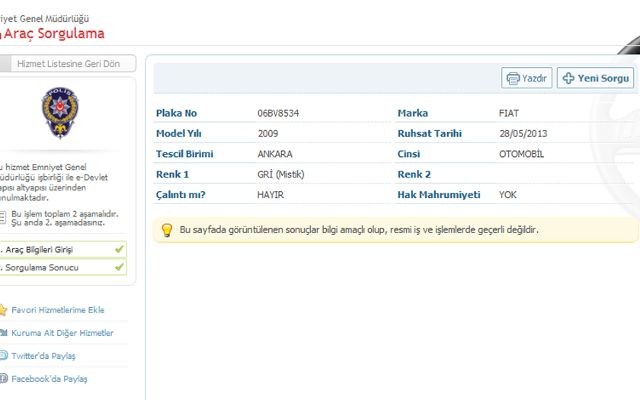Click the lightbulb info icon in notice
Screen dimensions: 640x400
tap(167, 230)
